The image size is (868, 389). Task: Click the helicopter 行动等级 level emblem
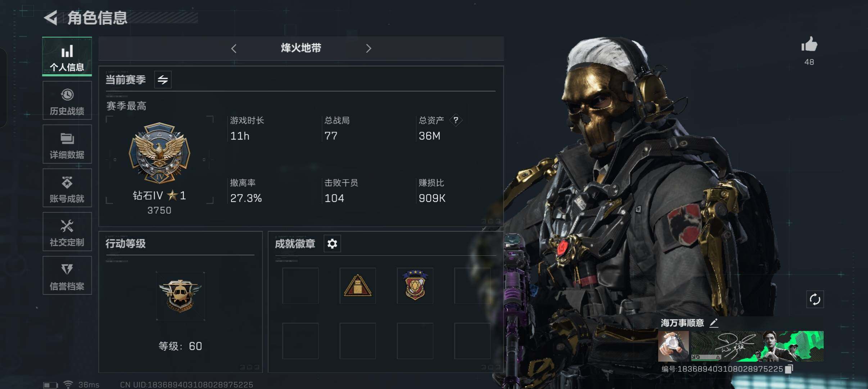[x=180, y=296]
